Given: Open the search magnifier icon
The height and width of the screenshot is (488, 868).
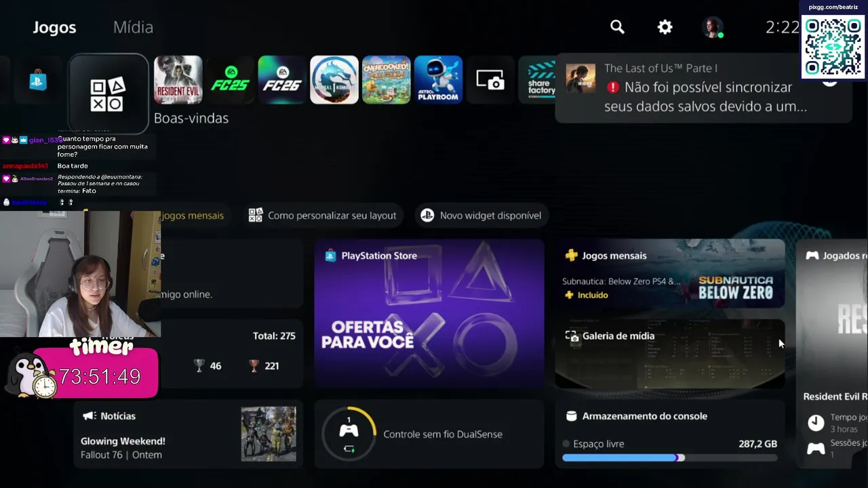Looking at the screenshot, I should [x=617, y=27].
